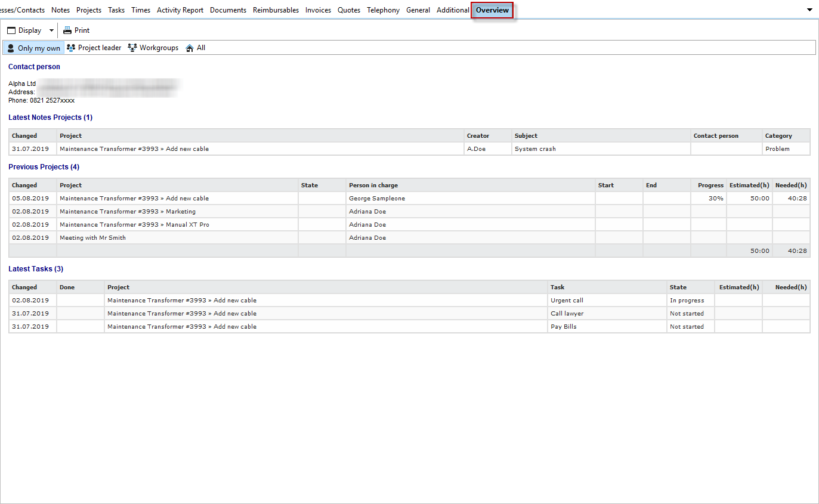Image resolution: width=819 pixels, height=504 pixels.
Task: Open the System crash note subject
Action: (x=535, y=149)
